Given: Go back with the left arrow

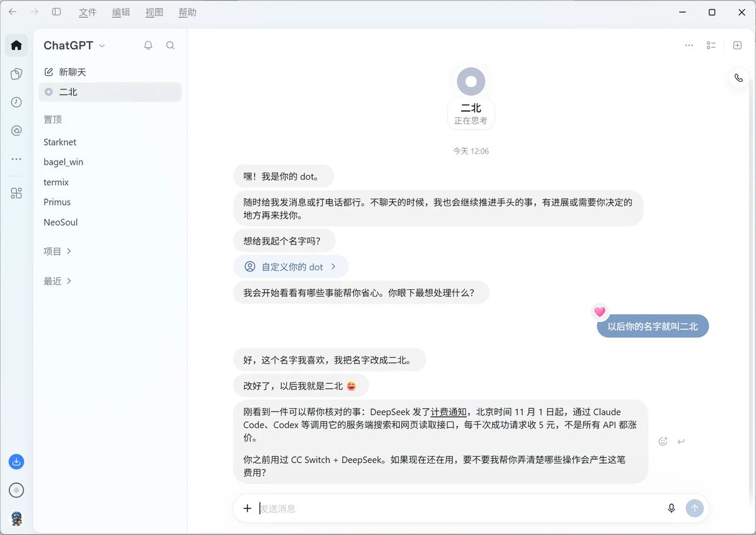Looking at the screenshot, I should (x=13, y=12).
